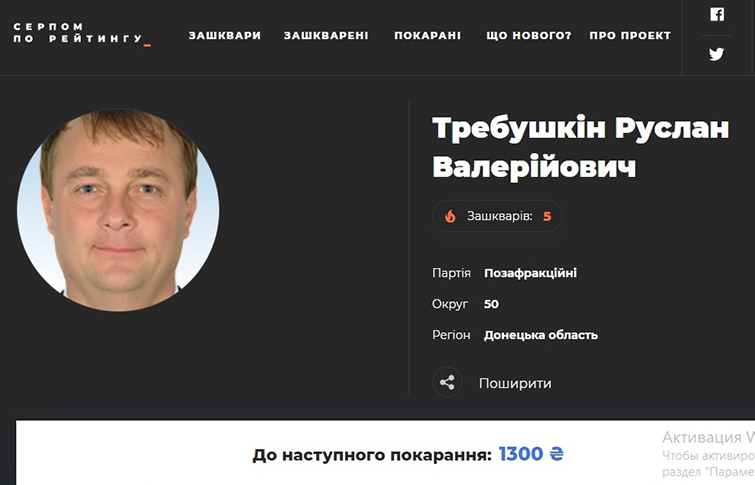Viewport: 755px width, 485px height.
Task: Click the district number 50
Action: (491, 304)
